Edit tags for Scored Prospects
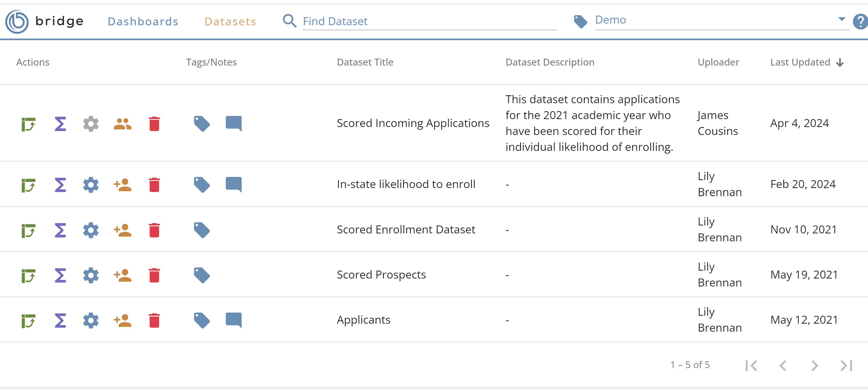This screenshot has height=389, width=868. [202, 275]
